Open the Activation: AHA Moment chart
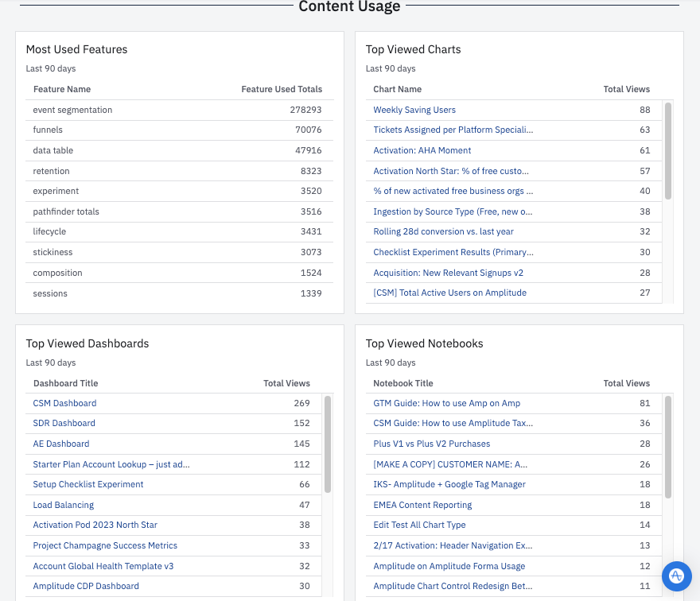Viewport: 700px width, 601px height. pos(422,150)
